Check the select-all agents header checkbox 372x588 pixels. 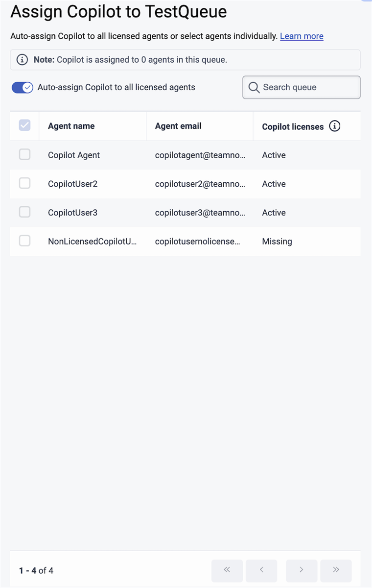(x=24, y=126)
